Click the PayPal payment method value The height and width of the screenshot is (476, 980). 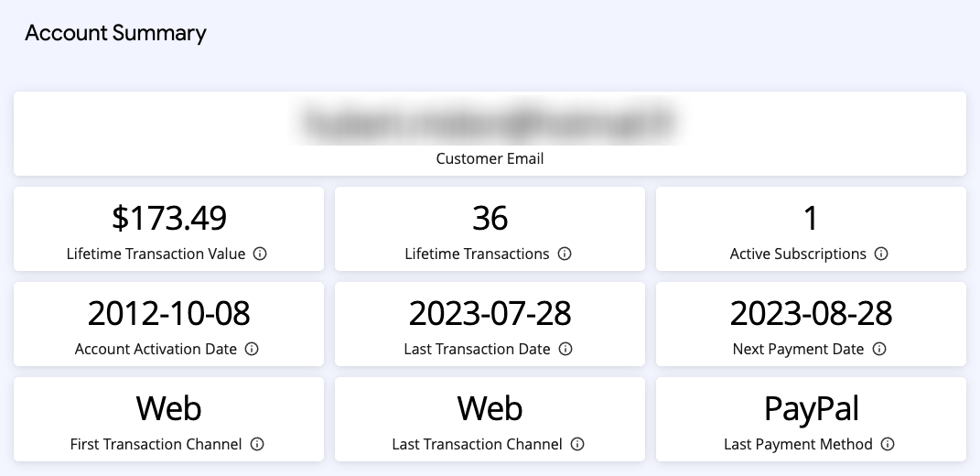[x=812, y=408]
